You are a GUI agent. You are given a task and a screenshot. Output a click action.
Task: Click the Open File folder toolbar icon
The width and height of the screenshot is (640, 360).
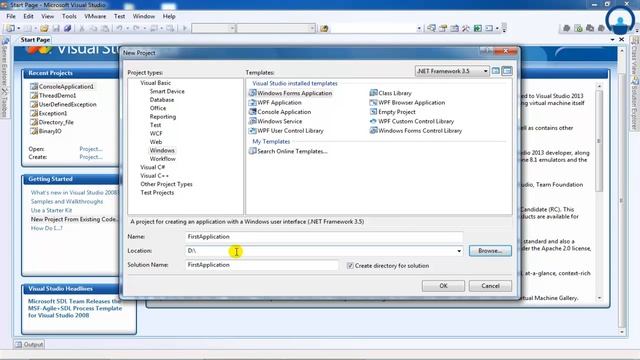click(x=44, y=28)
